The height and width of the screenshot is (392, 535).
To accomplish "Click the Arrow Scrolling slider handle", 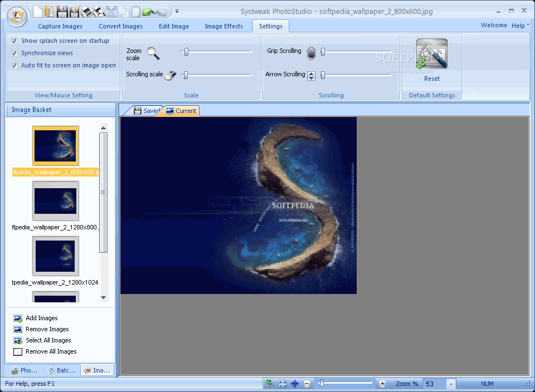I will (x=323, y=75).
